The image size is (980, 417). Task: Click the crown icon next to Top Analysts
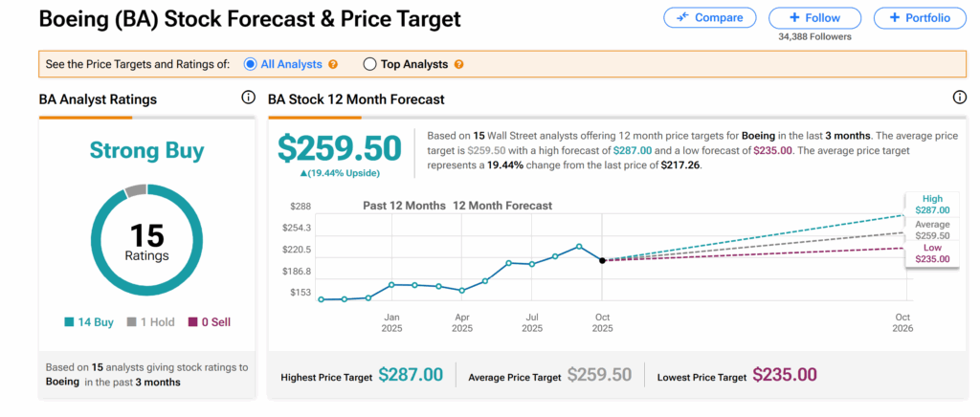click(458, 64)
